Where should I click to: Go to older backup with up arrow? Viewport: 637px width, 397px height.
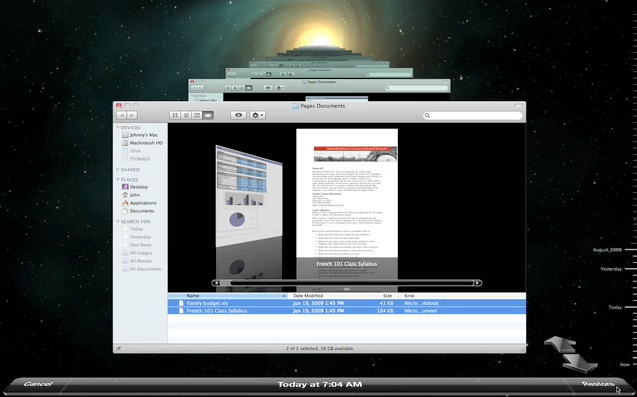[x=560, y=344]
